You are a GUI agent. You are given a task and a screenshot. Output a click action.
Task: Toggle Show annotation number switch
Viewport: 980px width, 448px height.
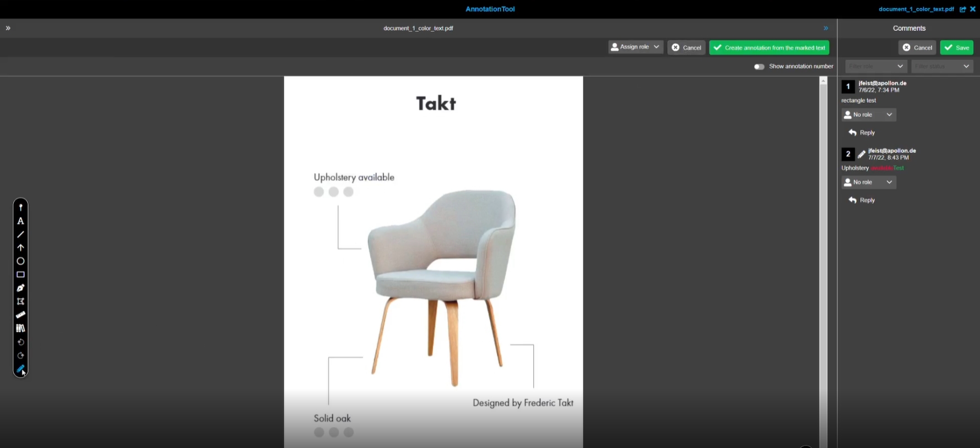[x=759, y=67]
